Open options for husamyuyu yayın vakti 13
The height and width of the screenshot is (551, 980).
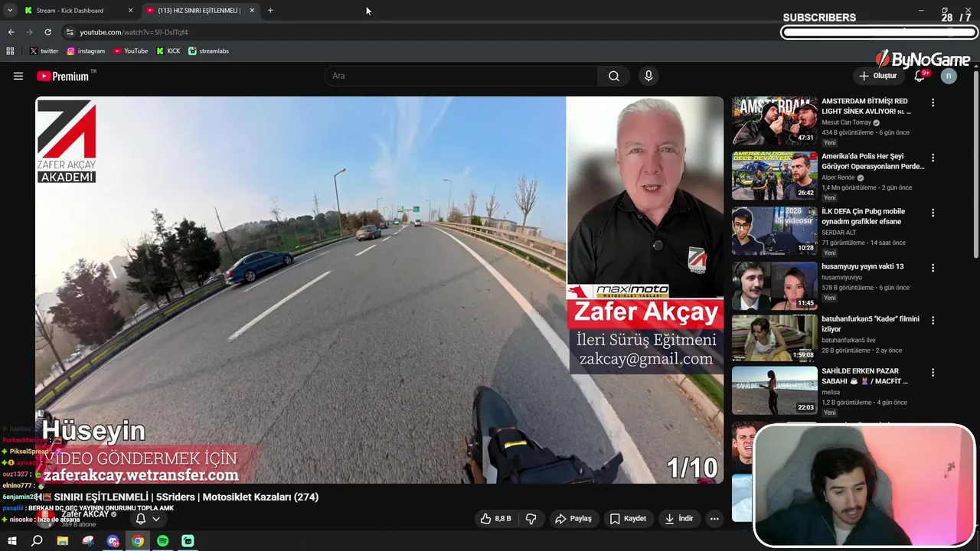click(x=933, y=268)
